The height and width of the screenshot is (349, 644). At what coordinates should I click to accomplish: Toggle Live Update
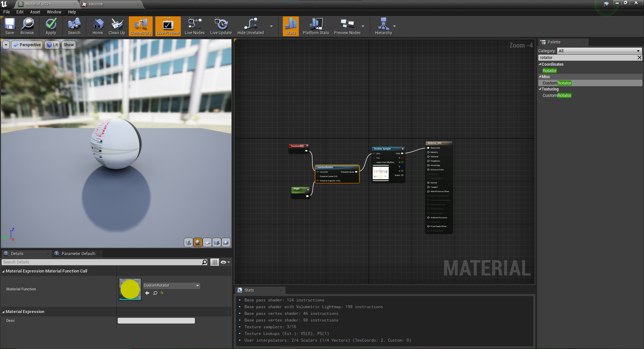(x=221, y=26)
